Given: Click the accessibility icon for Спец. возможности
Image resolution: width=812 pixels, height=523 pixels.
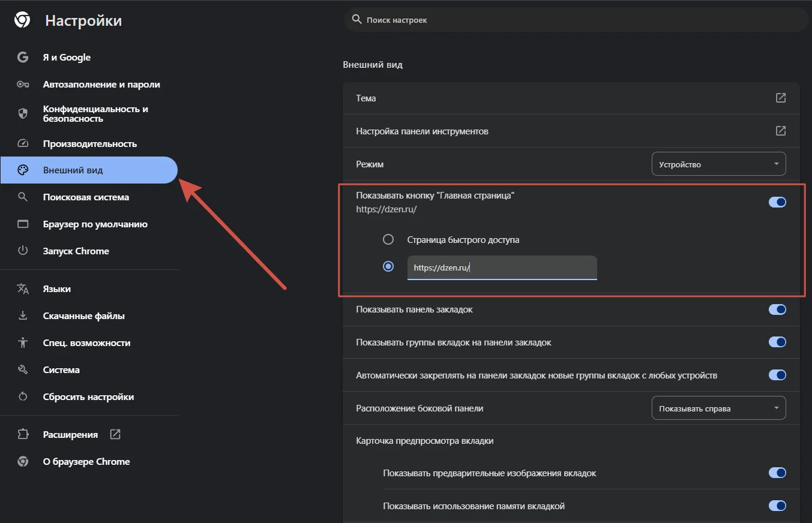Looking at the screenshot, I should 23,343.
